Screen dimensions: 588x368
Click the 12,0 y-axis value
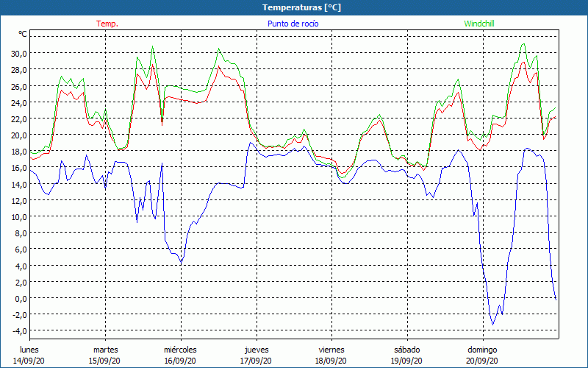pos(19,200)
